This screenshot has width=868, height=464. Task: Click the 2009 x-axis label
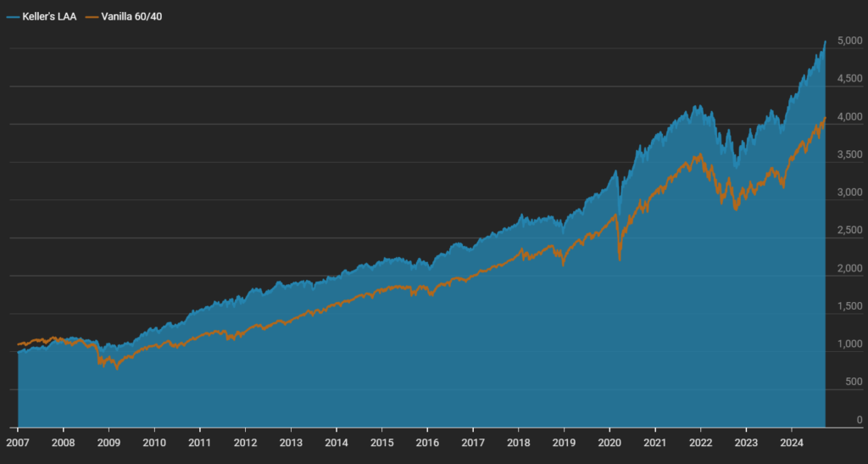(108, 443)
